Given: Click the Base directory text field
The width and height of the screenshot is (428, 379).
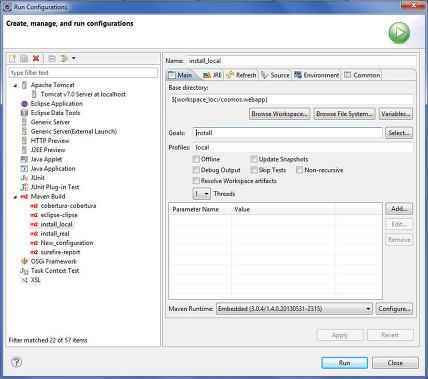Looking at the screenshot, I should pyautogui.click(x=291, y=99).
